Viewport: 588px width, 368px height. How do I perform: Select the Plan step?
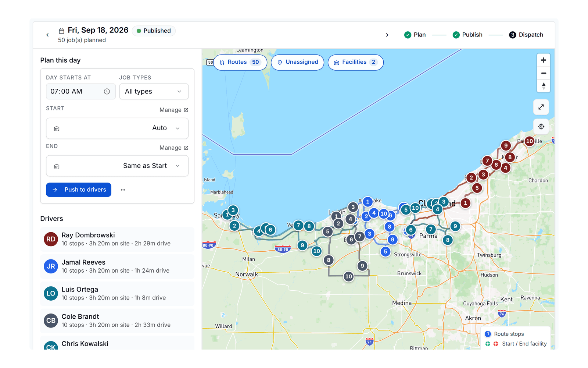(415, 35)
